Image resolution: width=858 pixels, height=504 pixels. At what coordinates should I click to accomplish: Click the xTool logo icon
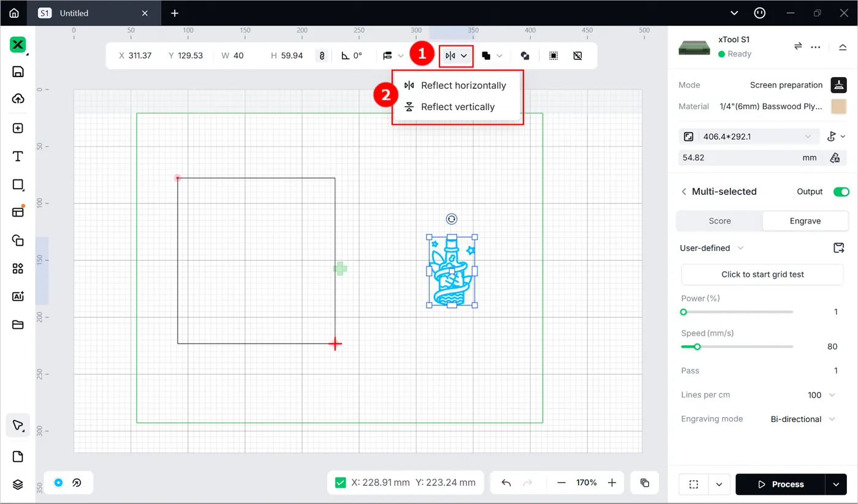[x=18, y=45]
